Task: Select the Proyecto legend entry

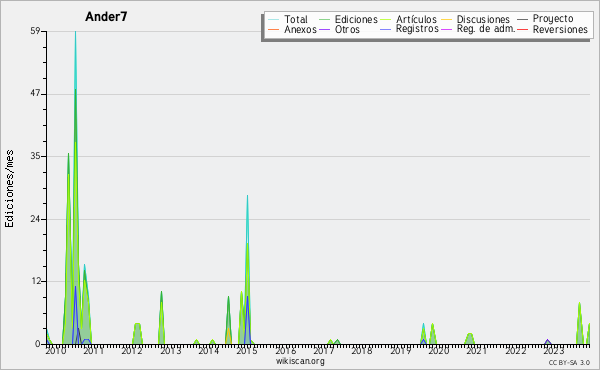Action: (x=553, y=19)
